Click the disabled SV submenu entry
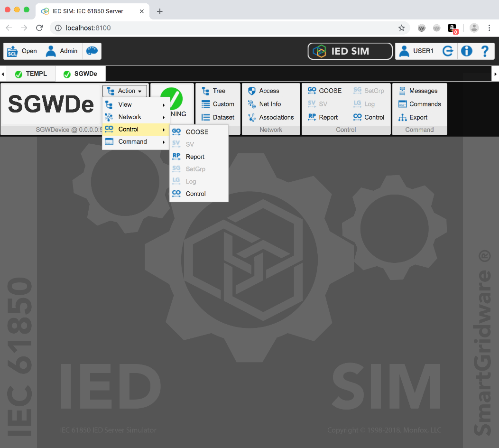499x448 pixels. [199, 144]
